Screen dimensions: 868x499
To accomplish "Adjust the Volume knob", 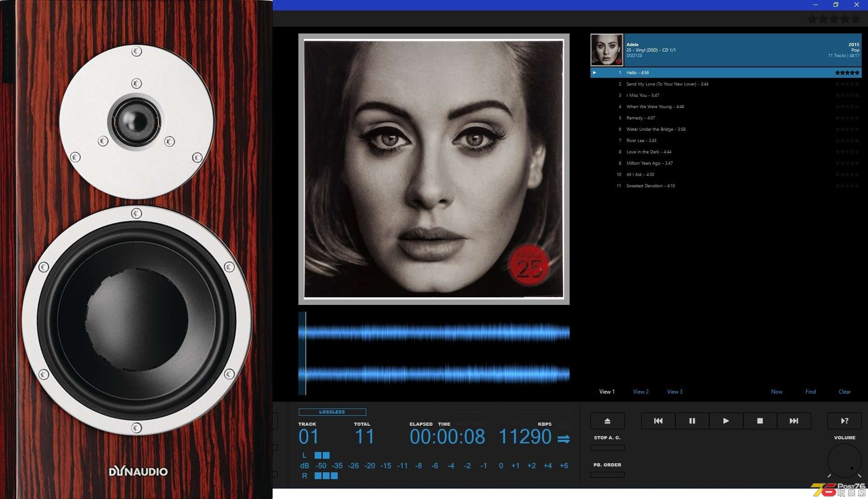I will [x=844, y=461].
